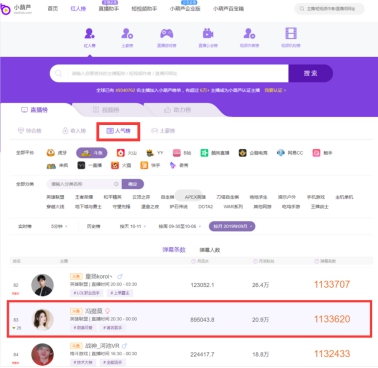The height and width of the screenshot is (368, 378).
Task: Select the 酷狗直播 platform icon
Action: point(204,153)
